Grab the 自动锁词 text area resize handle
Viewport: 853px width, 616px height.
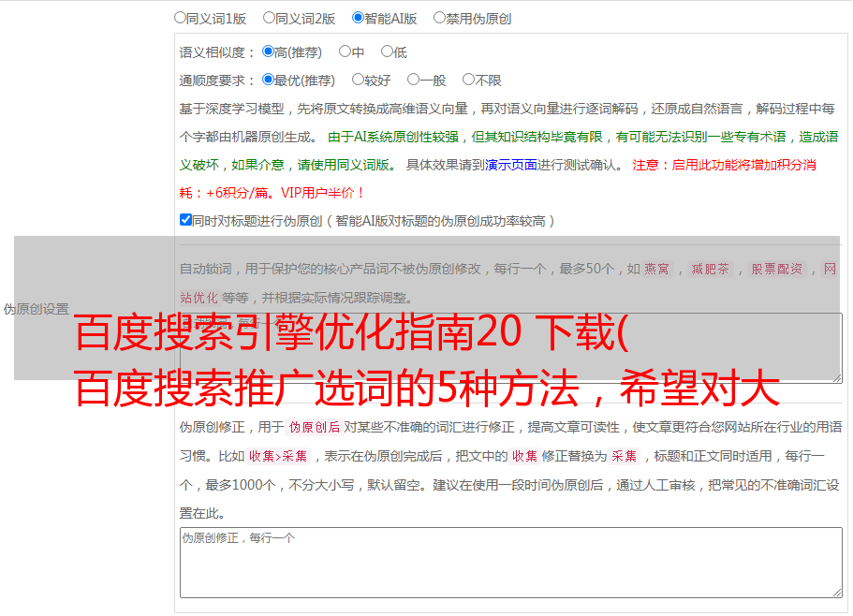click(837, 378)
